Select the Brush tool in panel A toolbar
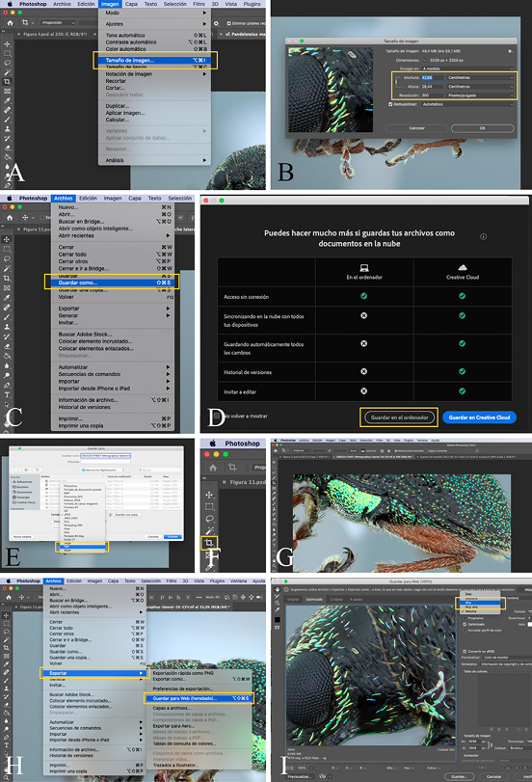Image resolution: width=532 pixels, height=782 pixels. pos(8,120)
